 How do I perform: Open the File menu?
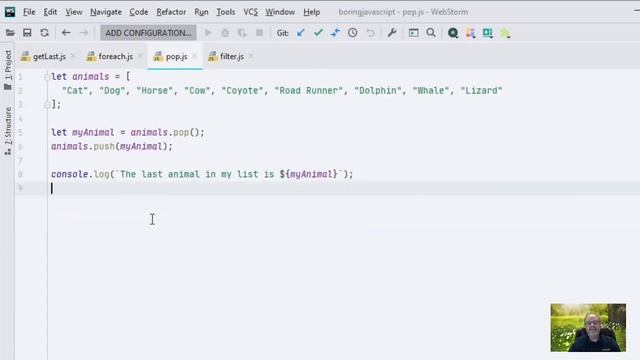(x=29, y=12)
